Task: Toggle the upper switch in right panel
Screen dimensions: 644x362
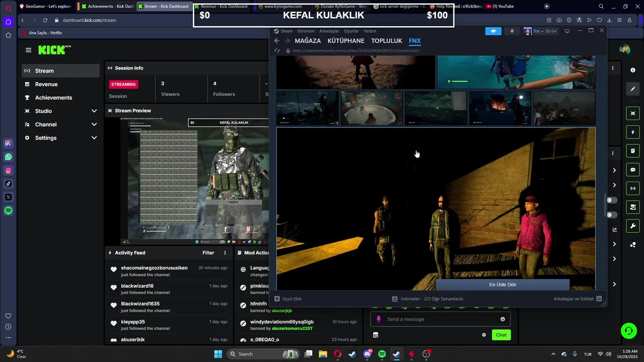Action: click(x=611, y=200)
